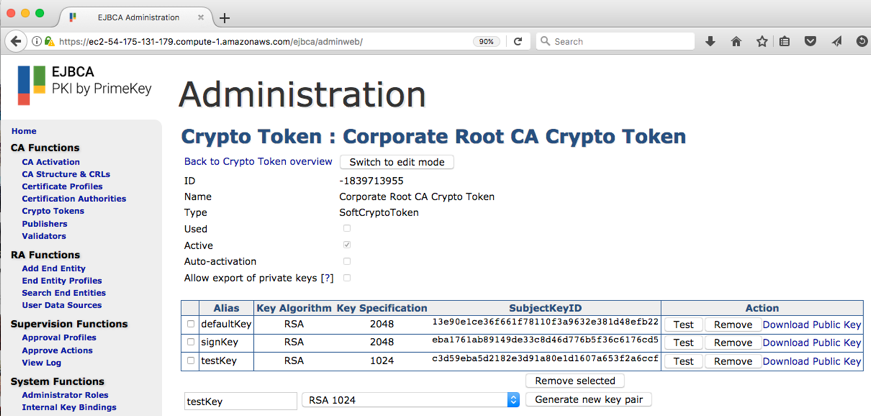The width and height of the screenshot is (871, 416).
Task: Click in the testKey alias input field
Action: coord(240,400)
